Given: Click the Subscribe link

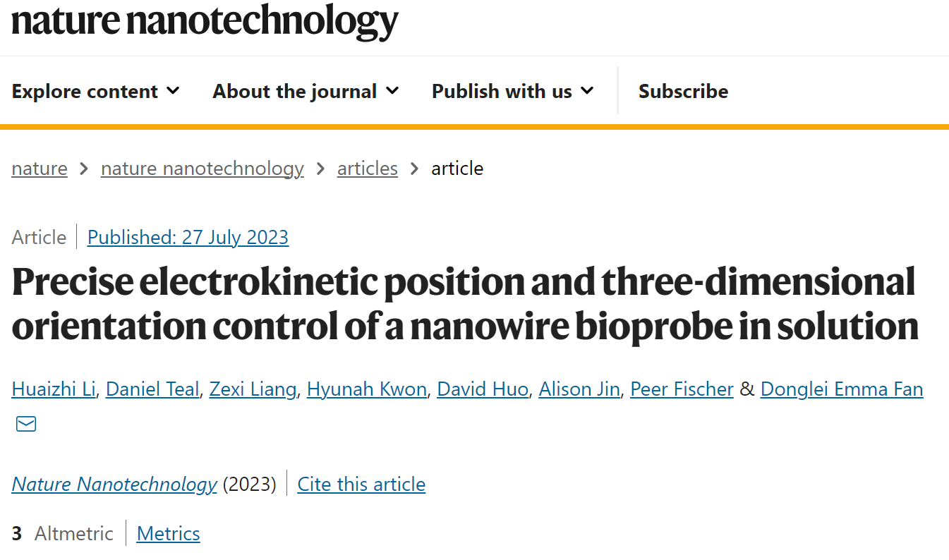Looking at the screenshot, I should 683,91.
